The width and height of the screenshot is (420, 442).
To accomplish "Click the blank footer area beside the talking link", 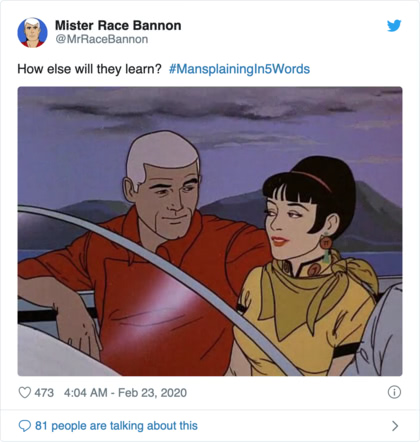I will point(293,426).
